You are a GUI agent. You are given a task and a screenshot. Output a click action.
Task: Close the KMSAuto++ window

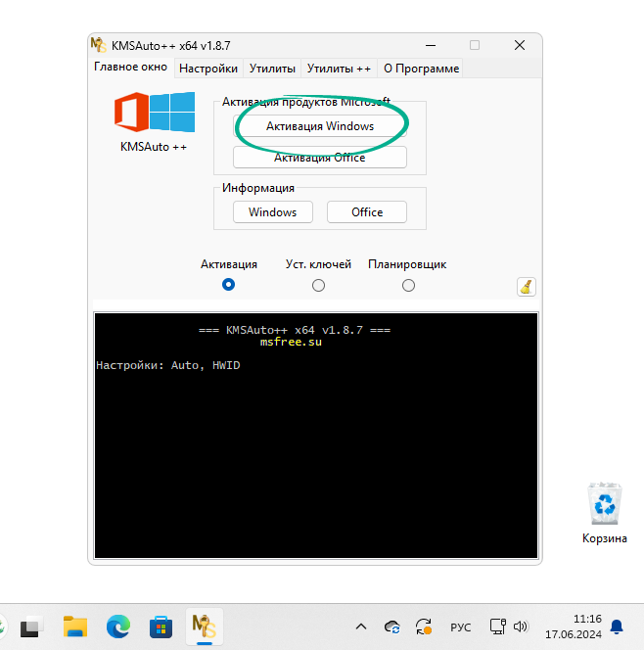pos(520,45)
